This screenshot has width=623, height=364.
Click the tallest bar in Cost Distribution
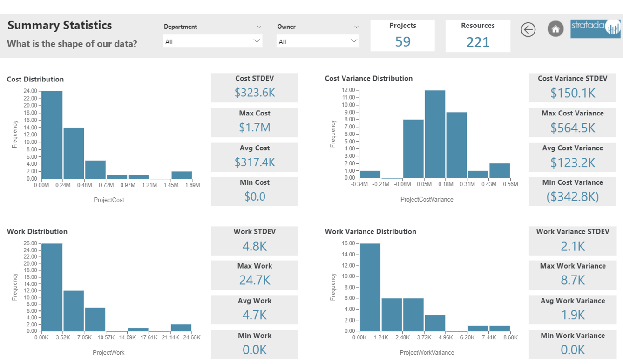(52, 135)
